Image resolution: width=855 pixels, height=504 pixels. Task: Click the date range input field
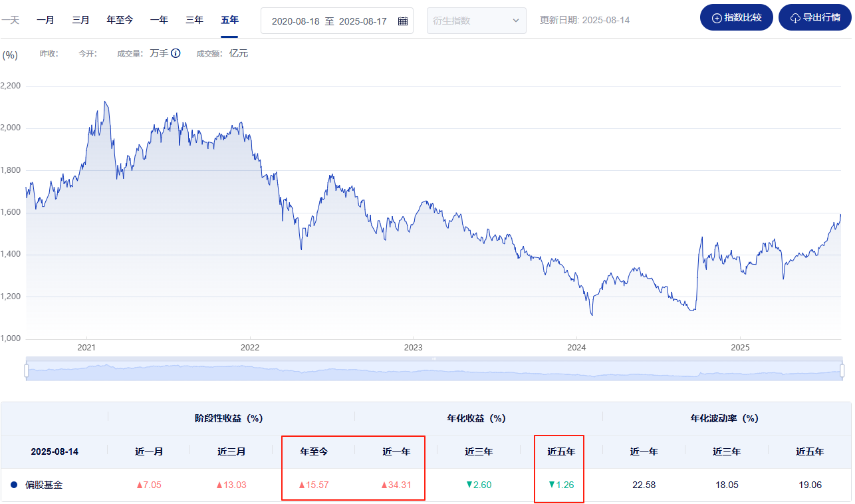tap(337, 21)
